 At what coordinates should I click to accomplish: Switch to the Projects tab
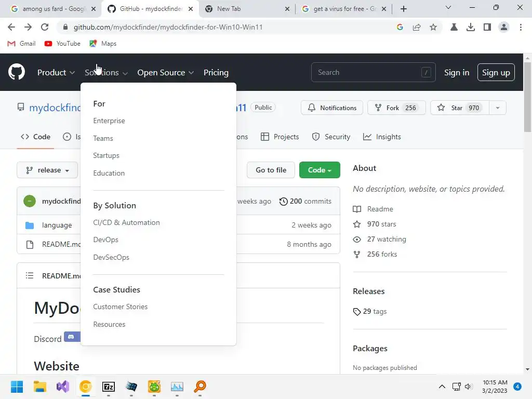click(x=280, y=137)
